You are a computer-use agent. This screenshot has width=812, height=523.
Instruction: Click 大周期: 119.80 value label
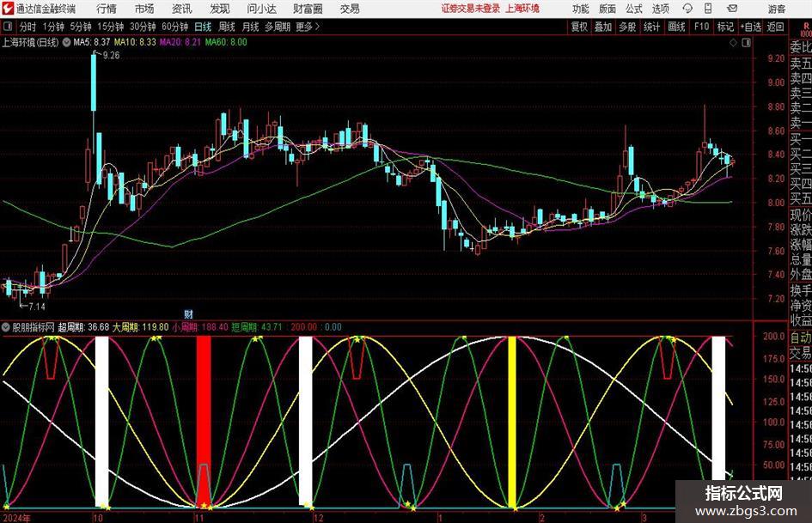(x=140, y=327)
